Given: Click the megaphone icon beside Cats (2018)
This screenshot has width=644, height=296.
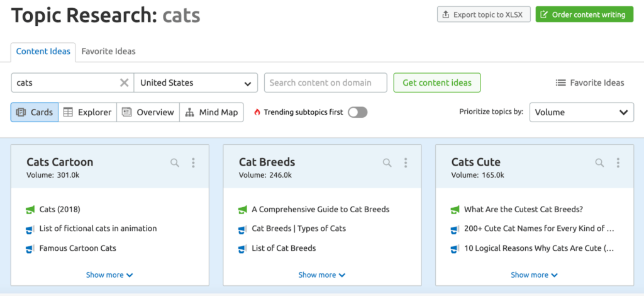Looking at the screenshot, I should click(x=30, y=210).
